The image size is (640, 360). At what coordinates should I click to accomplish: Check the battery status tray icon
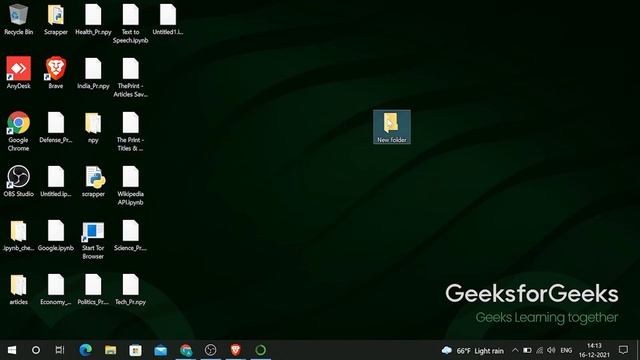(527, 350)
